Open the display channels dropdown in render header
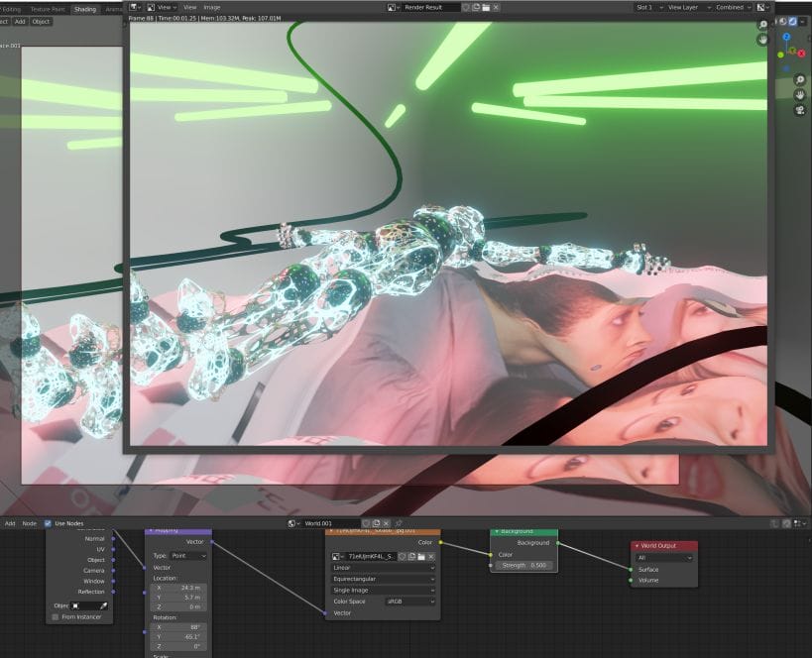Image resolution: width=812 pixels, height=658 pixels. point(762,7)
